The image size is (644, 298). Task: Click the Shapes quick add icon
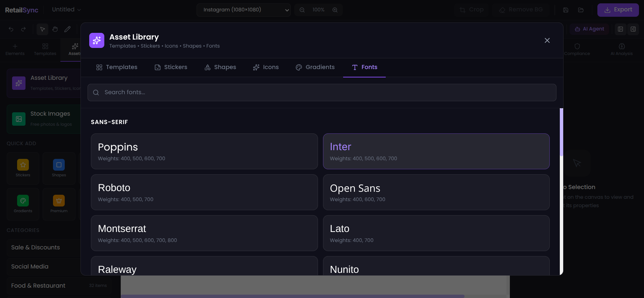point(59,165)
